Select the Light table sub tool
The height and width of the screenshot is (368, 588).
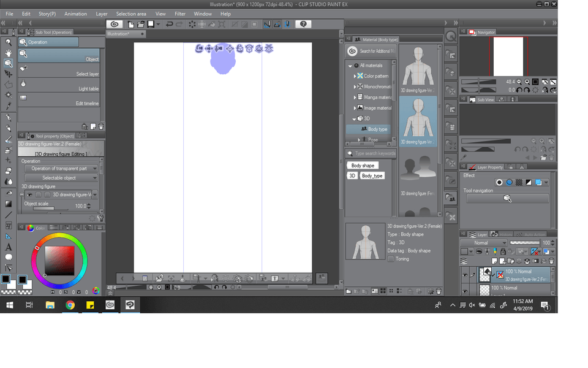[59, 85]
